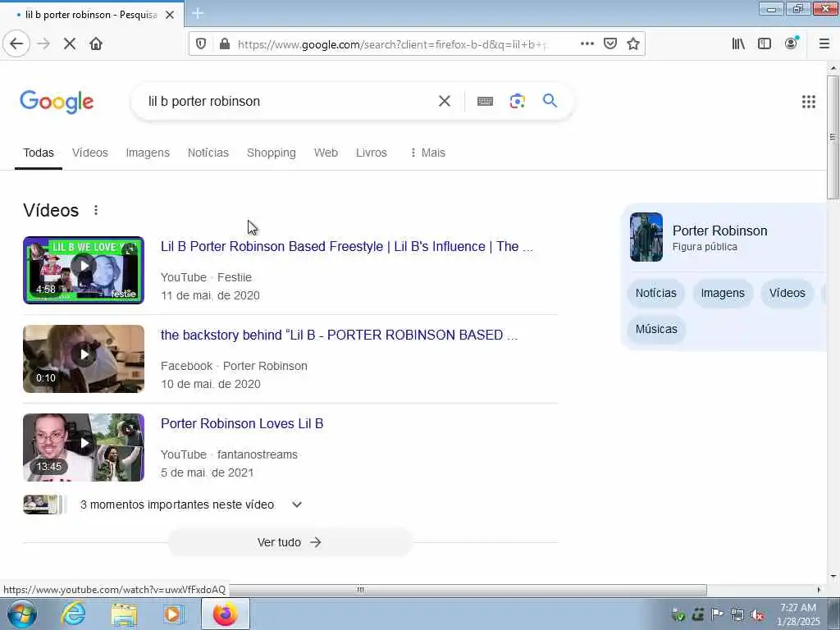Switch to the Shopping search tab
This screenshot has height=630, width=840.
pyautogui.click(x=271, y=153)
